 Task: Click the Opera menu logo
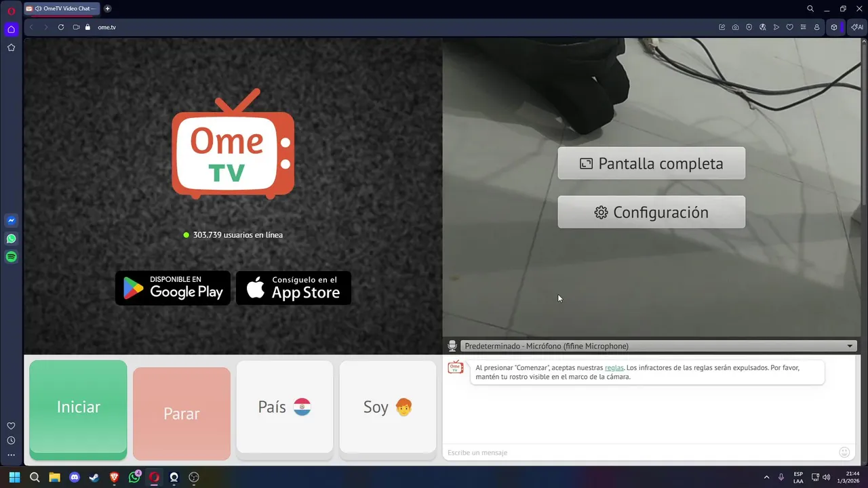click(x=11, y=11)
